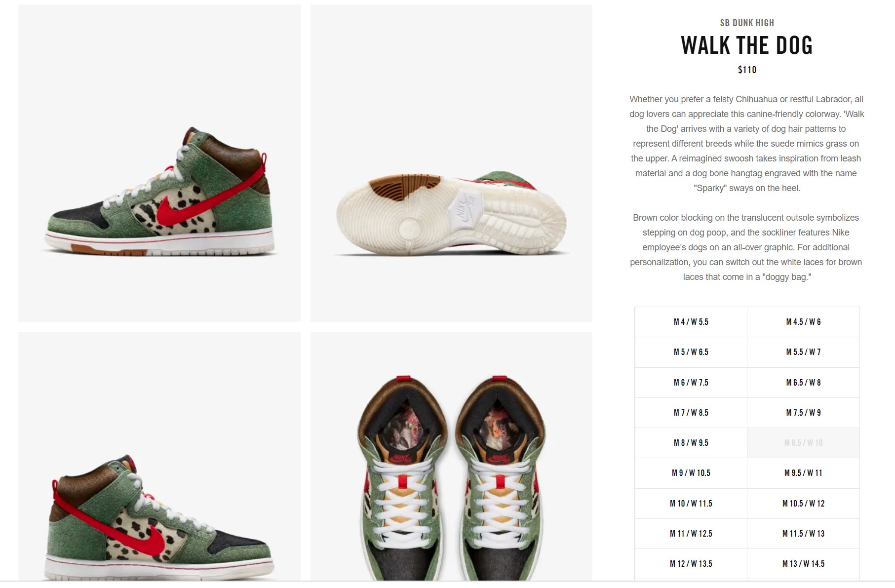Choose size M 11 / W 12.5
Viewport: 895px width, 588px height.
(691, 534)
